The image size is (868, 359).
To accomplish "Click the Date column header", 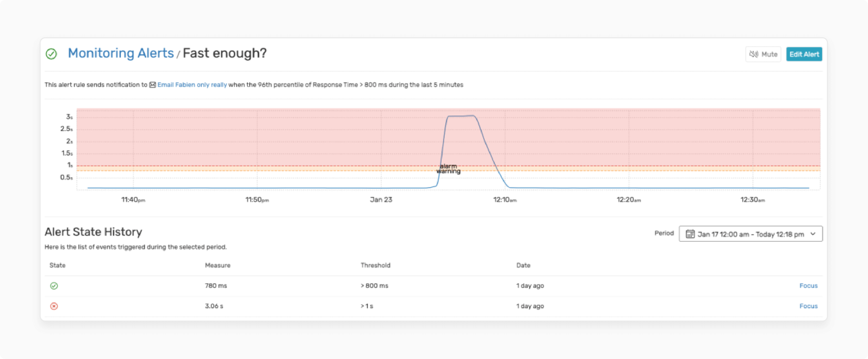I will pyautogui.click(x=523, y=265).
